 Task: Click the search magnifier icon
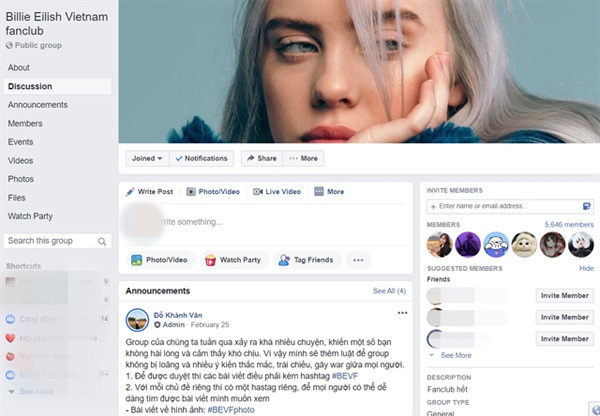102,241
